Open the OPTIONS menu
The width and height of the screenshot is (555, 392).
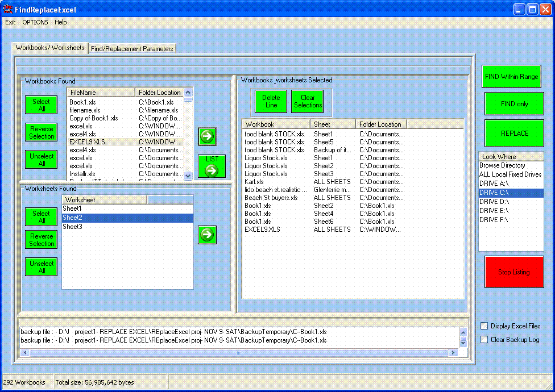point(35,22)
